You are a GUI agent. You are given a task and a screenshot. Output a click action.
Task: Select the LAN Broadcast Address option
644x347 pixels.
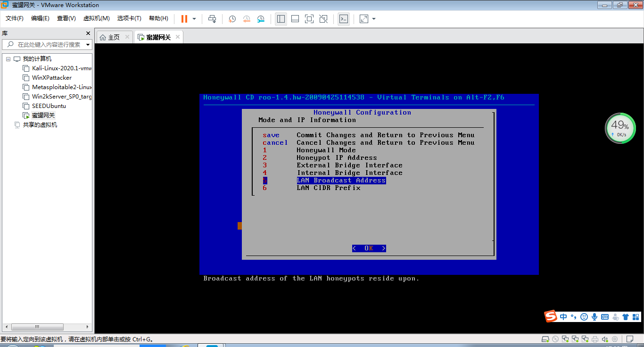(x=324, y=181)
